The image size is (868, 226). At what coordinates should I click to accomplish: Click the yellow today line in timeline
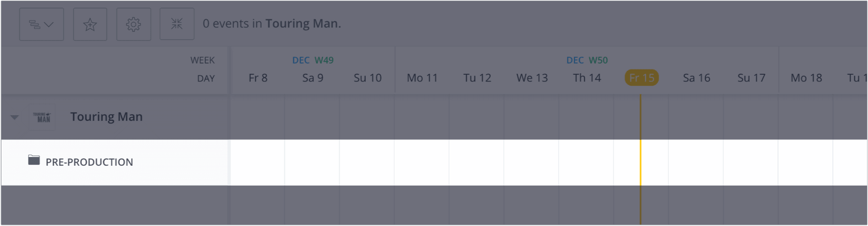640,159
